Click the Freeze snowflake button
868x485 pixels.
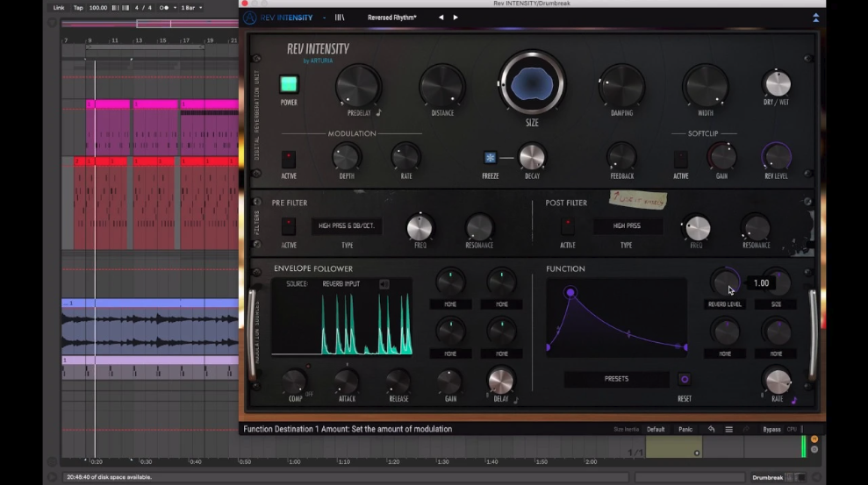click(490, 158)
